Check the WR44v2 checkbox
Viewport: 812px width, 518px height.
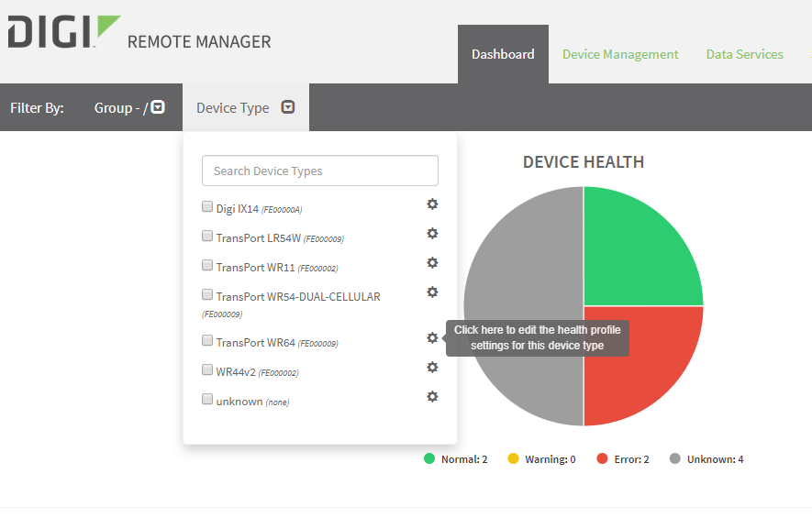(207, 370)
